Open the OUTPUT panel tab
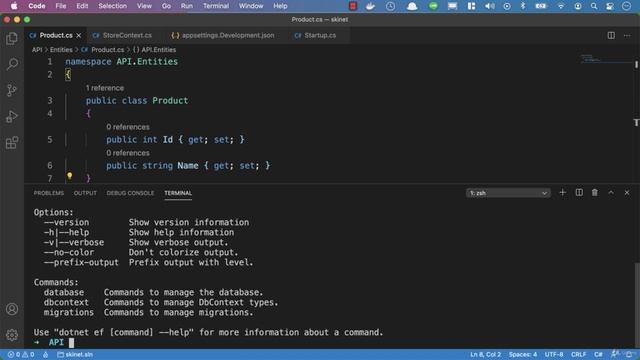 (x=85, y=193)
